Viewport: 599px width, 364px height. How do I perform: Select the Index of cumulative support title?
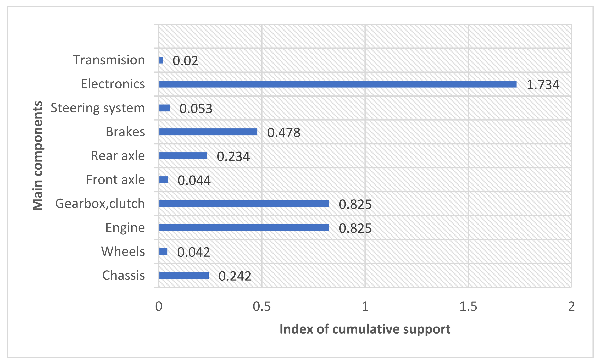[365, 329]
